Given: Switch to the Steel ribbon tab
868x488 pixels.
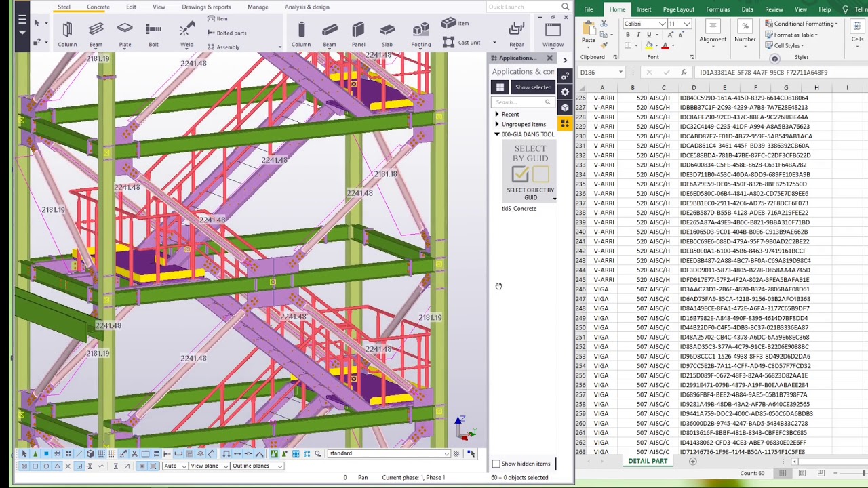Looking at the screenshot, I should [64, 7].
